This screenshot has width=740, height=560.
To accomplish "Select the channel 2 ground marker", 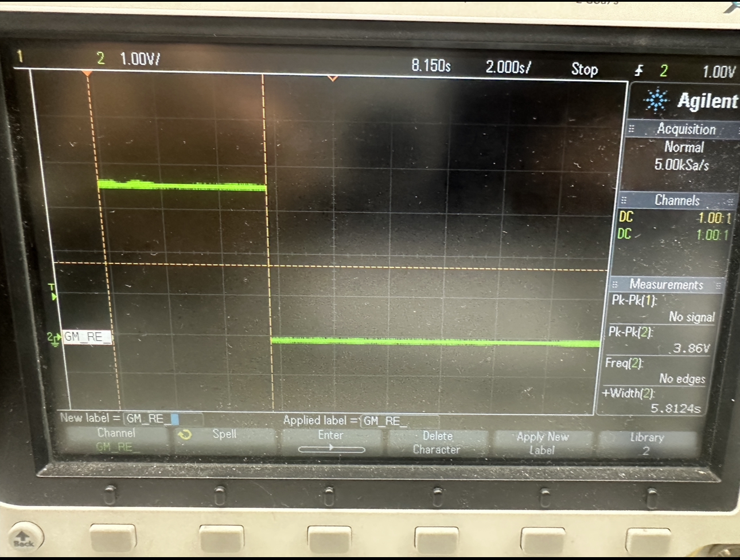I will pos(53,338).
